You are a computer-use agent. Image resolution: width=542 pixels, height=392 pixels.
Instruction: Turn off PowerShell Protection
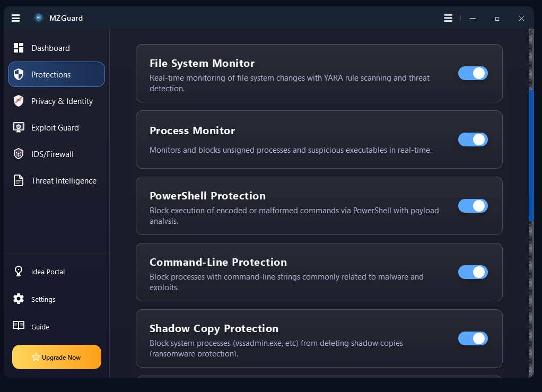click(473, 206)
